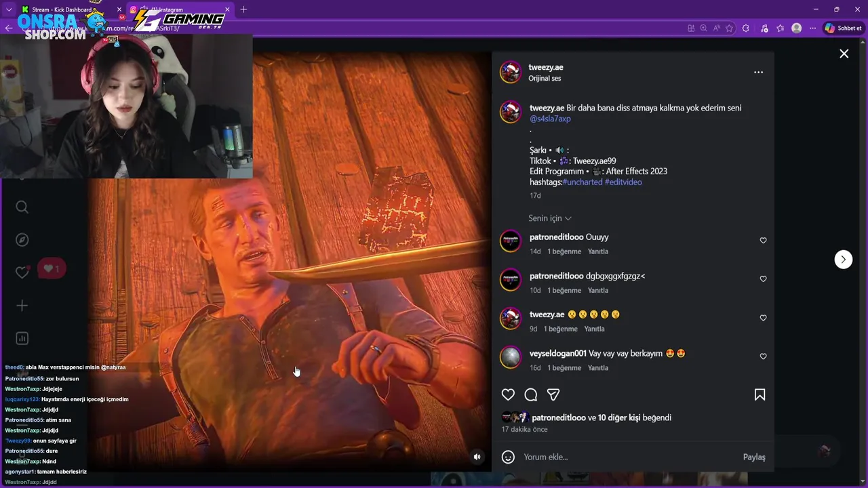Image resolution: width=868 pixels, height=488 pixels.
Task: Click the 'Sohbet et' Copilot button
Action: 843,28
